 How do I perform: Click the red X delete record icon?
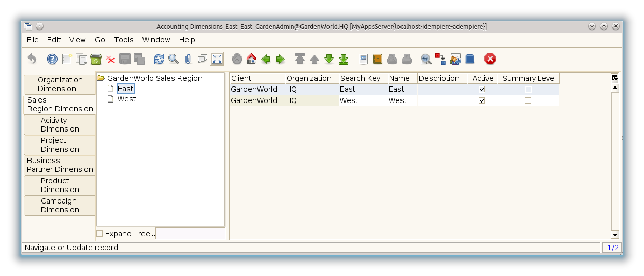(x=110, y=59)
